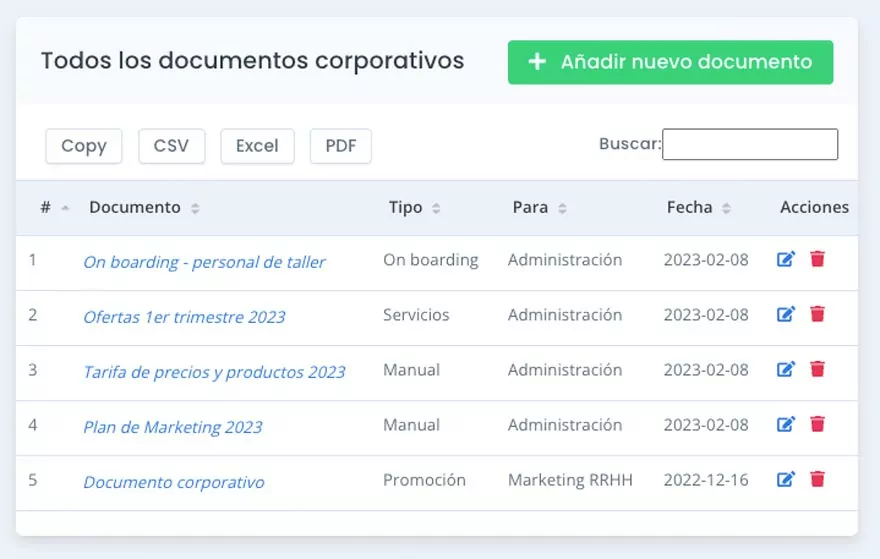
Task: Copy the table with Copy button
Action: (x=84, y=146)
